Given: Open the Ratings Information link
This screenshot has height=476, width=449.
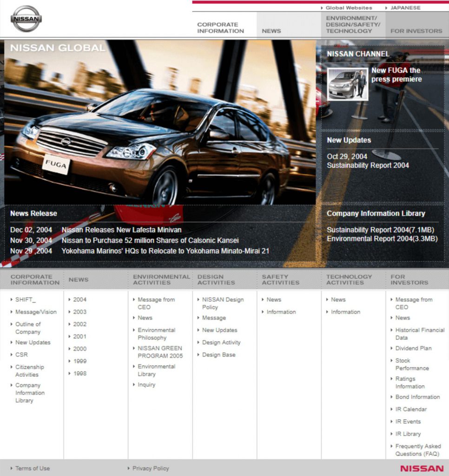Looking at the screenshot, I should point(410,383).
